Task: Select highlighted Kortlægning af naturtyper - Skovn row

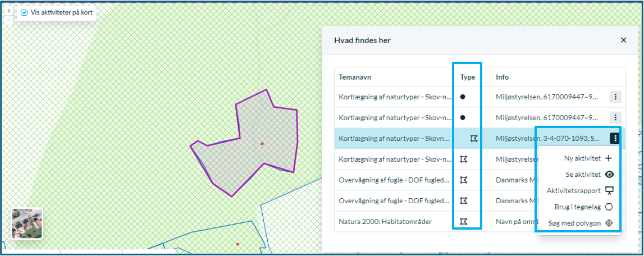Action: coord(479,139)
